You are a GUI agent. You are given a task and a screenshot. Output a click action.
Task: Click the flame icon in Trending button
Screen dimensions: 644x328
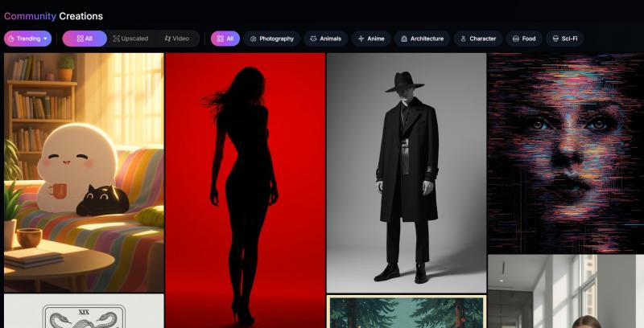[11, 39]
